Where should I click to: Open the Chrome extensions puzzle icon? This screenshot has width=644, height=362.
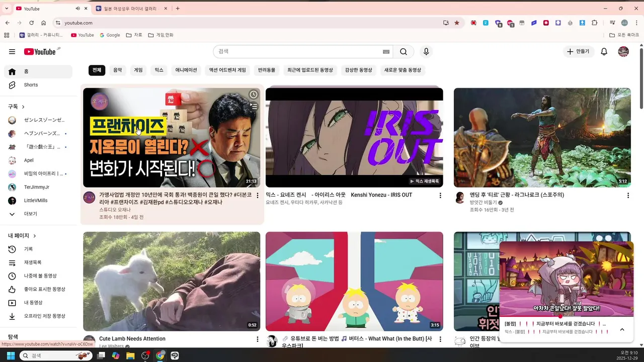pos(594,23)
